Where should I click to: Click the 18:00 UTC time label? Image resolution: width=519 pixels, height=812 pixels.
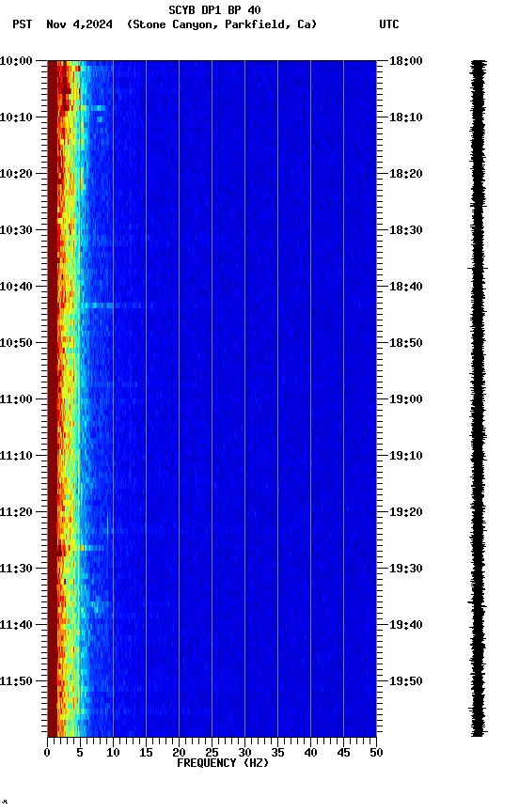[x=406, y=61]
